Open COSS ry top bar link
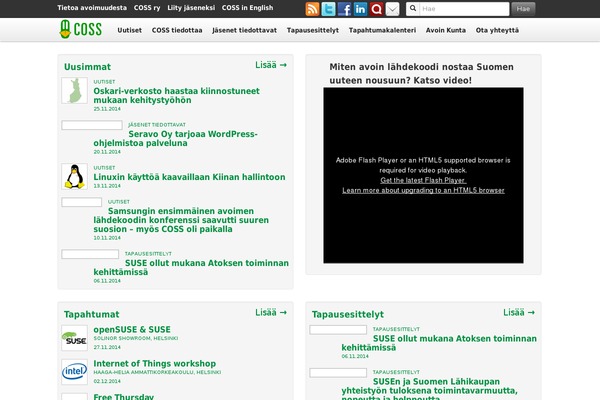 coord(147,8)
